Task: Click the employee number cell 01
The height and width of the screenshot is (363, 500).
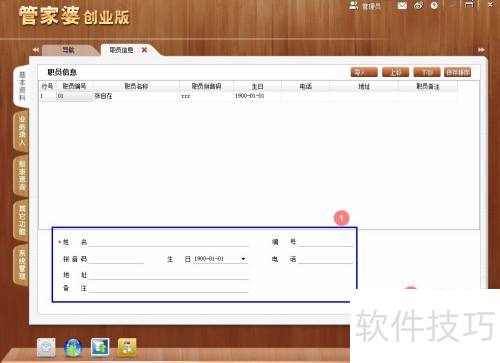Action: tap(74, 96)
